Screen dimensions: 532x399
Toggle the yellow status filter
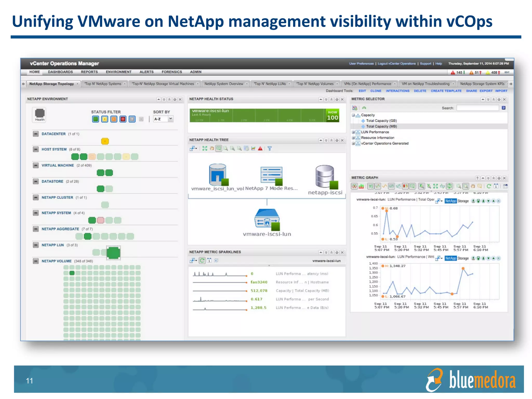click(x=105, y=119)
